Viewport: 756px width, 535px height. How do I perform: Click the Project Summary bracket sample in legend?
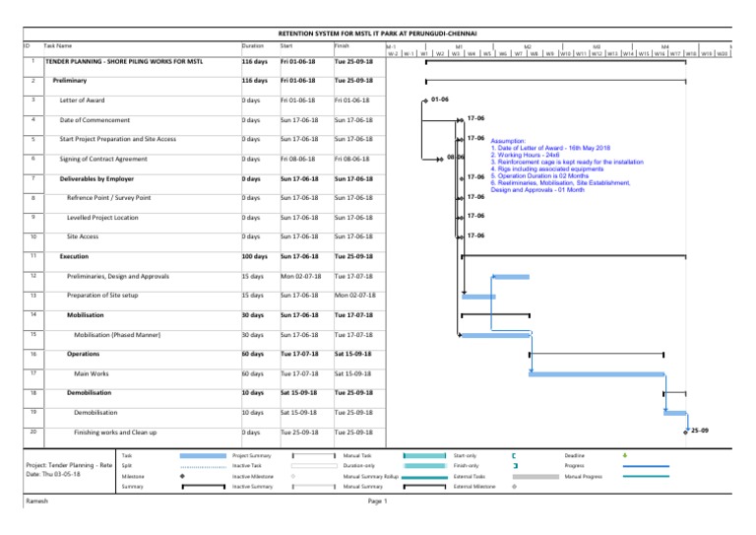pyautogui.click(x=314, y=456)
